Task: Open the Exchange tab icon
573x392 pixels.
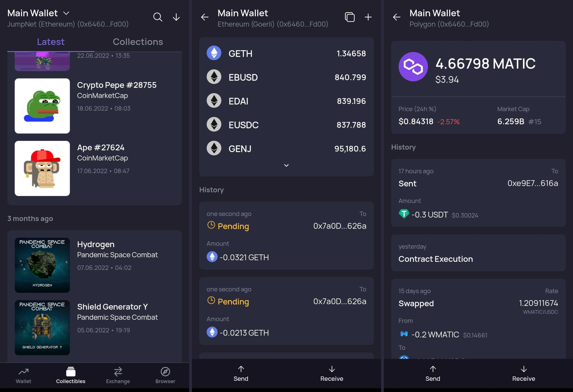Action: point(118,372)
